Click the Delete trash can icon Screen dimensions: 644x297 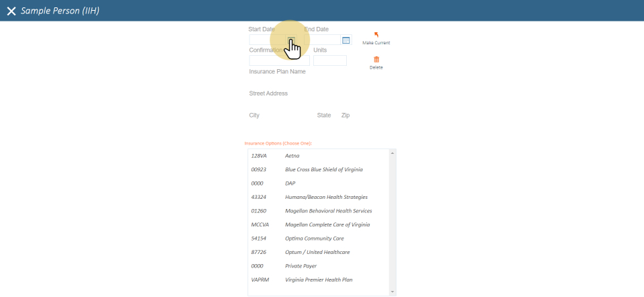(376, 60)
